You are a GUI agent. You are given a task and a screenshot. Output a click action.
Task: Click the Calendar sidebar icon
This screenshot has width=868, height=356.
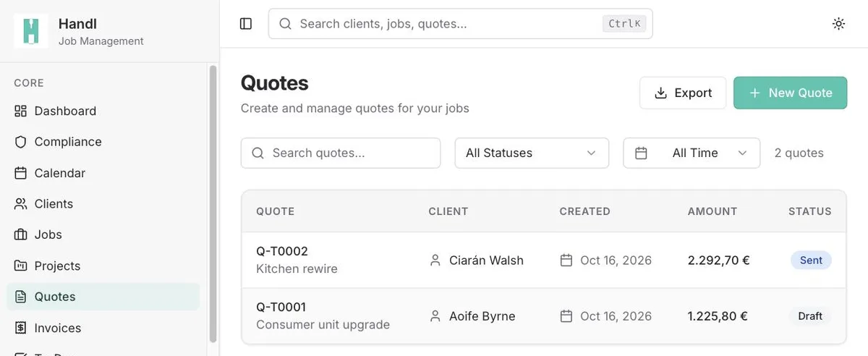point(20,173)
